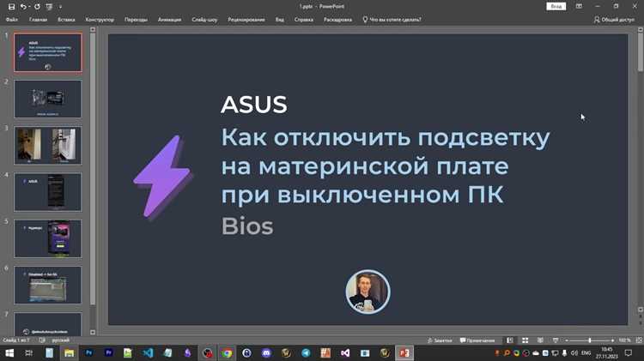
Task: Open the Переходы ribbon tab
Action: click(136, 19)
